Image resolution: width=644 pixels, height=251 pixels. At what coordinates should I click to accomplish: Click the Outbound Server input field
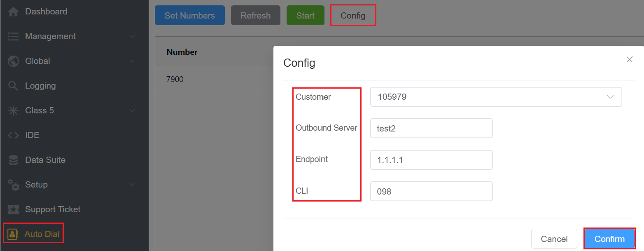[x=431, y=128]
